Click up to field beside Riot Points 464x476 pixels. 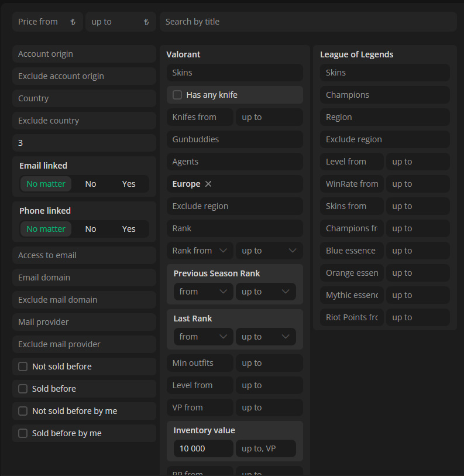coord(418,317)
